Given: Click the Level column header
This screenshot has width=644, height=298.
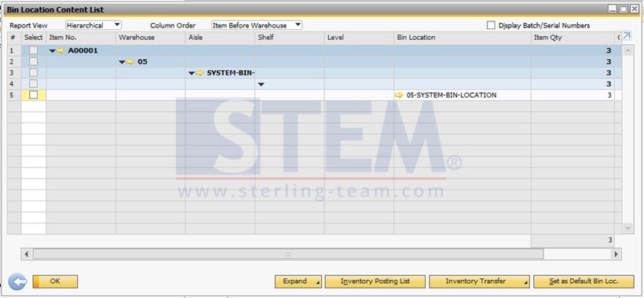Looking at the screenshot, I should [359, 38].
